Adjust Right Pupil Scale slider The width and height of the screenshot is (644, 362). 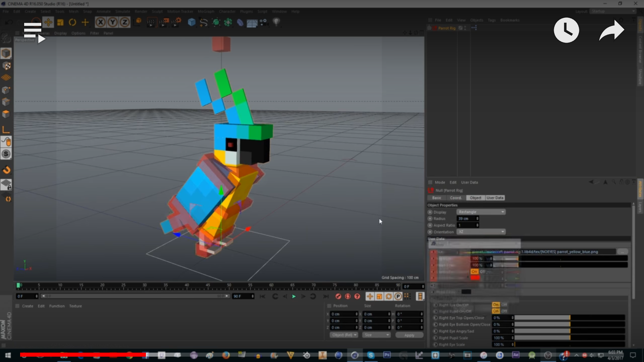coord(570,338)
